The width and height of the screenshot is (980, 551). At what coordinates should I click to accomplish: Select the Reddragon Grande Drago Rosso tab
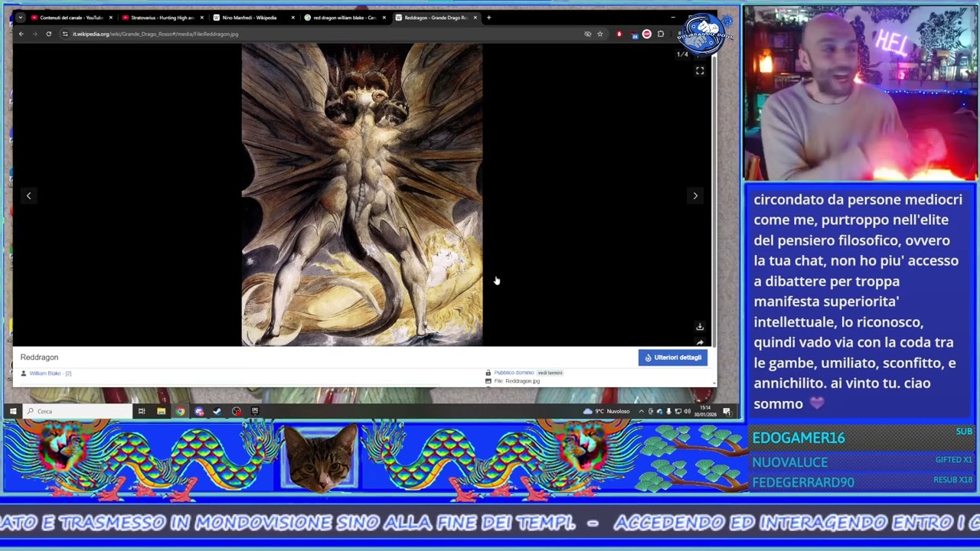[435, 18]
